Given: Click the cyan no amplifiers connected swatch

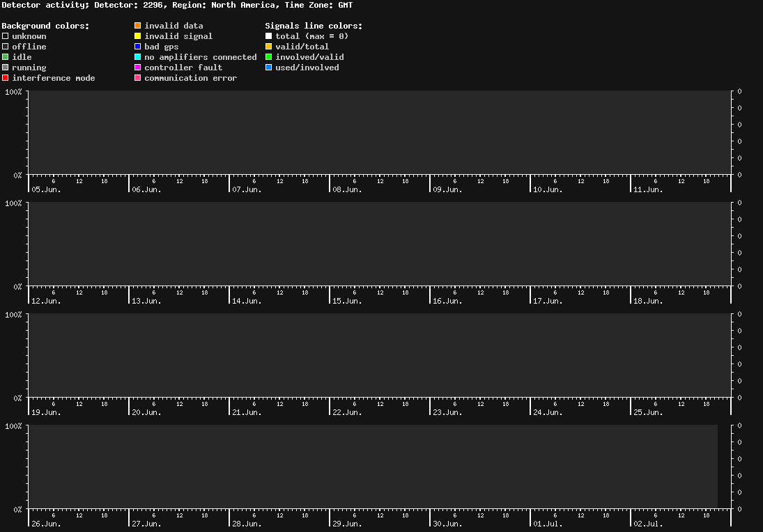Looking at the screenshot, I should pos(138,57).
